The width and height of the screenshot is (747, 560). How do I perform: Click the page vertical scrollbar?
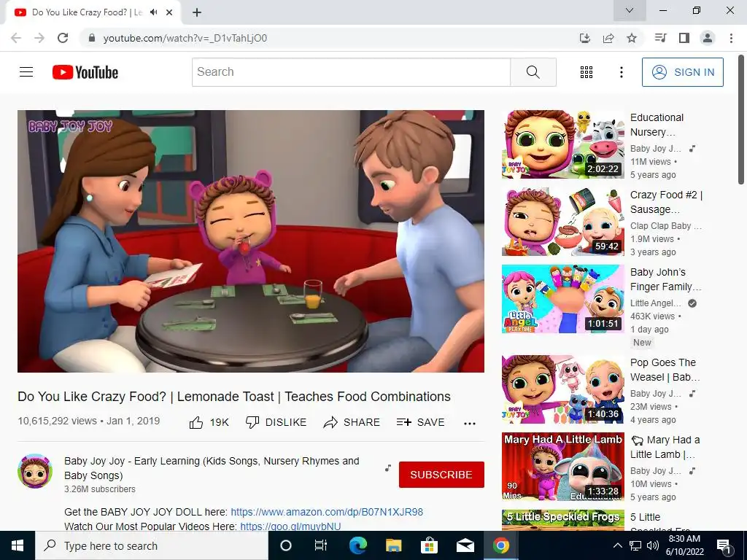coord(741,119)
